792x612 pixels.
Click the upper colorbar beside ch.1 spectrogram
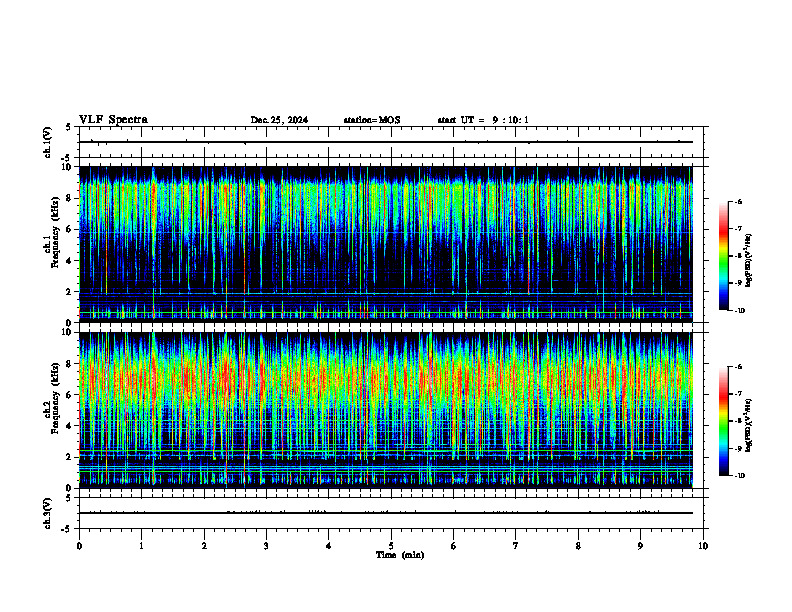724,256
